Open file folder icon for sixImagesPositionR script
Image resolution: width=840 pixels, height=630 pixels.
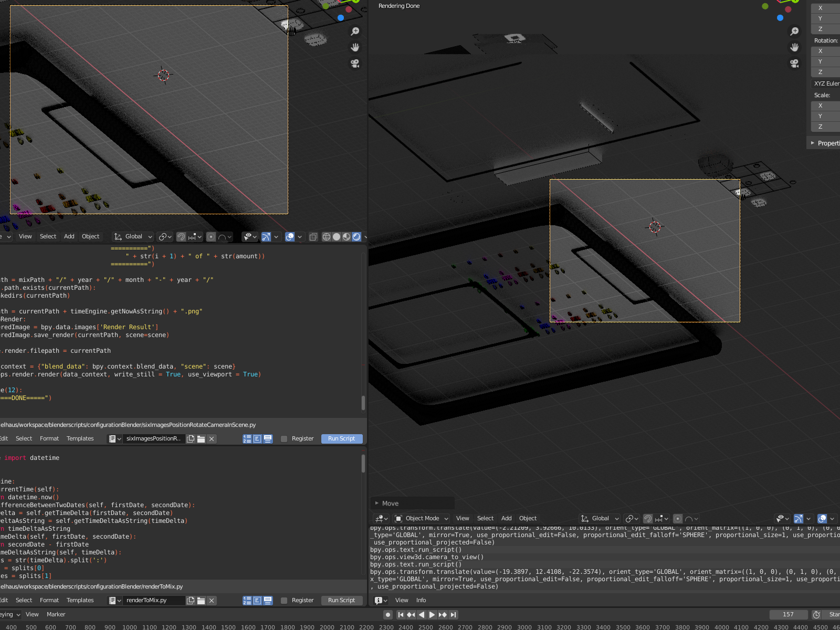pos(201,439)
